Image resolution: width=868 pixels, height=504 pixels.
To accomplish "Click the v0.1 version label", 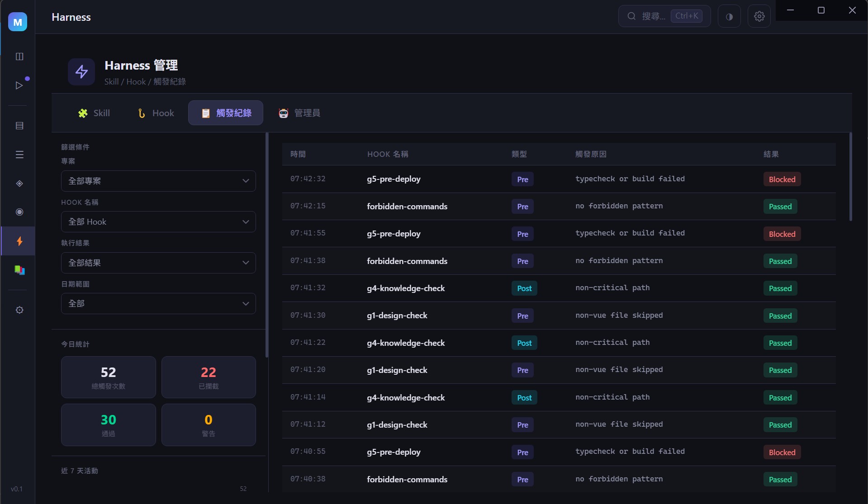I will [17, 489].
